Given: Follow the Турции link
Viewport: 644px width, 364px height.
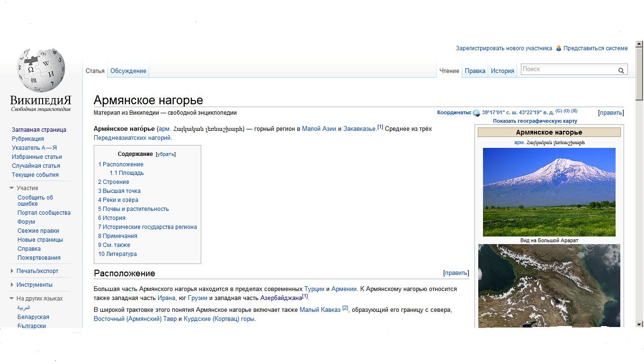Looking at the screenshot, I should (314, 289).
